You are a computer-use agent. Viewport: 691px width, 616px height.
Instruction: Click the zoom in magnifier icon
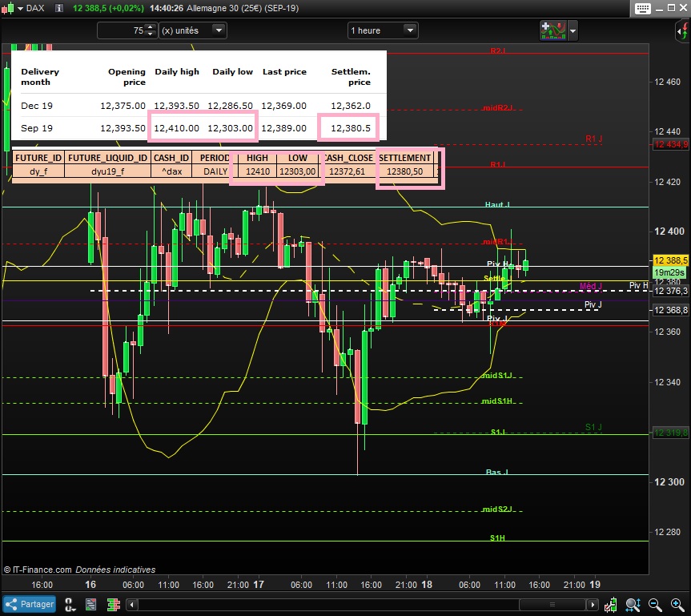(677, 605)
